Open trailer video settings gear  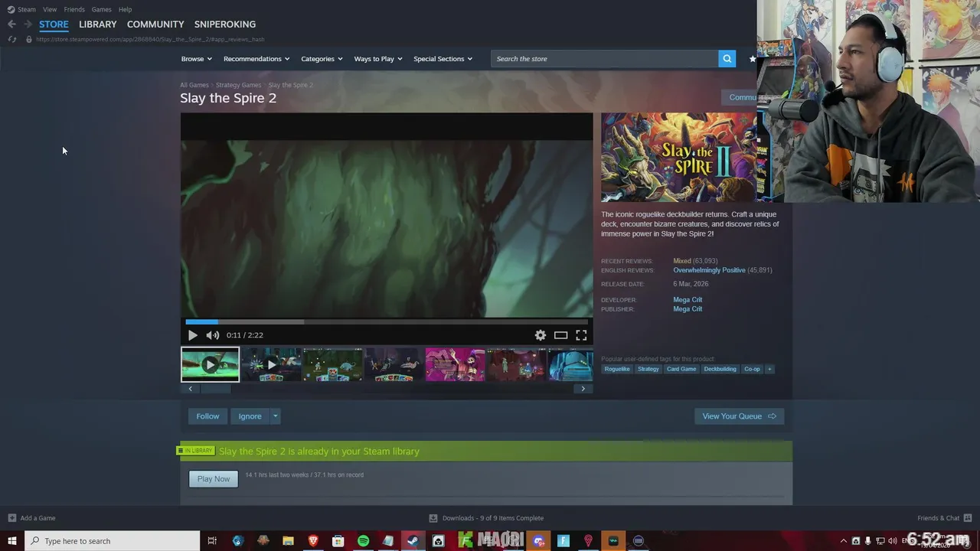tap(541, 335)
